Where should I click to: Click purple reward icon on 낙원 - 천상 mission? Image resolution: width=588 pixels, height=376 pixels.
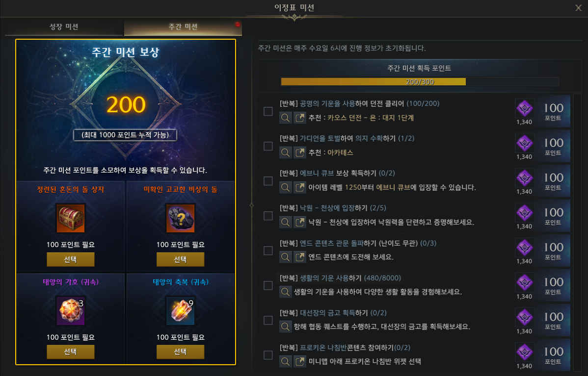tap(524, 213)
